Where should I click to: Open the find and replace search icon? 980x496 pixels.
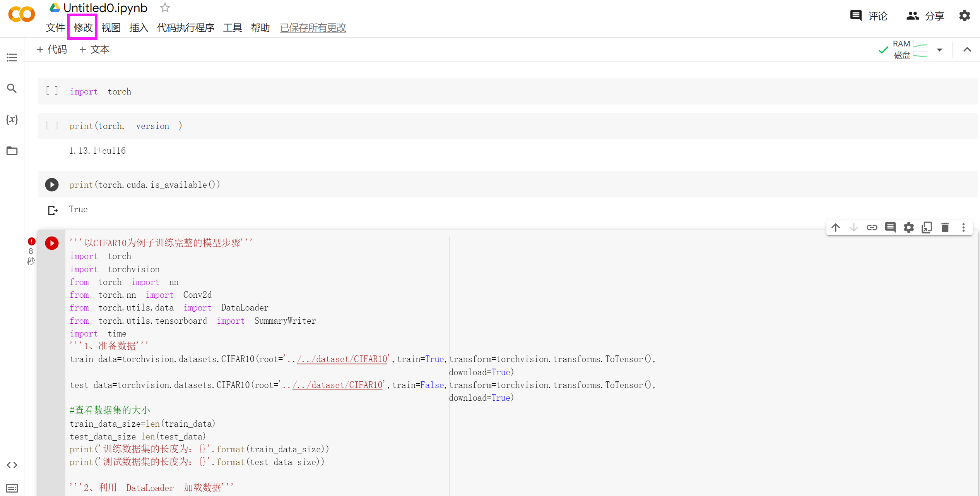(12, 89)
